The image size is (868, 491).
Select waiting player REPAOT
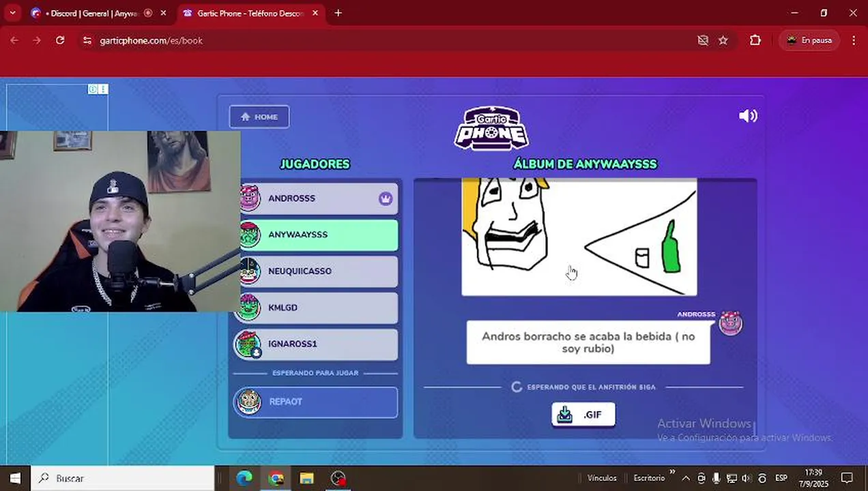point(315,402)
